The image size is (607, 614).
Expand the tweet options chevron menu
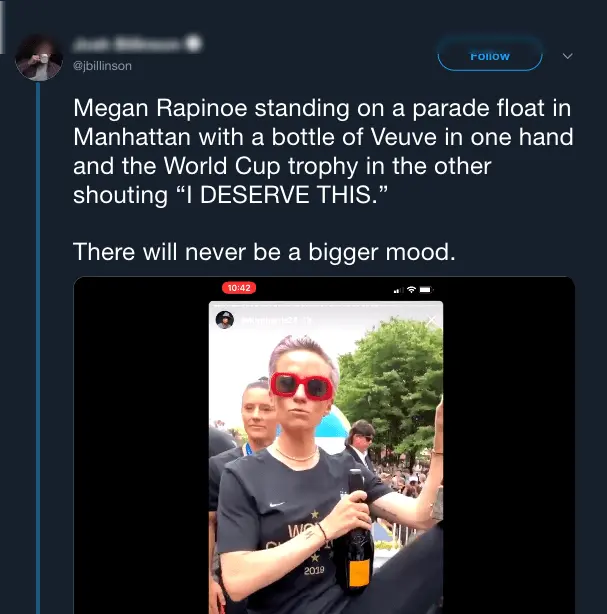click(568, 56)
